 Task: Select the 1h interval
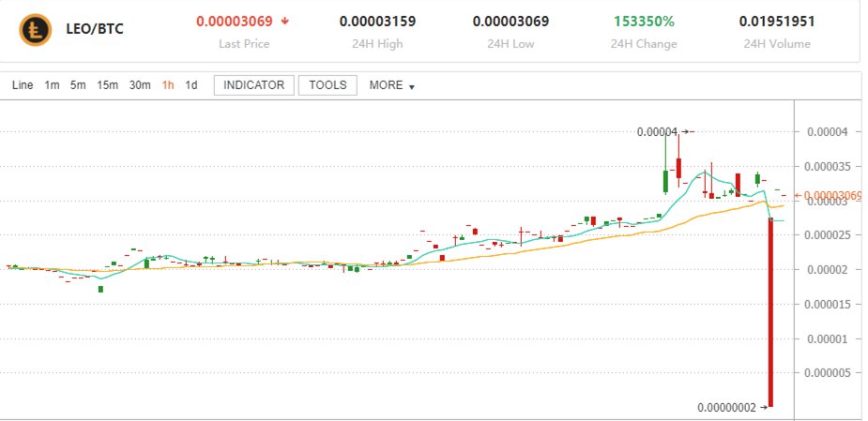168,85
